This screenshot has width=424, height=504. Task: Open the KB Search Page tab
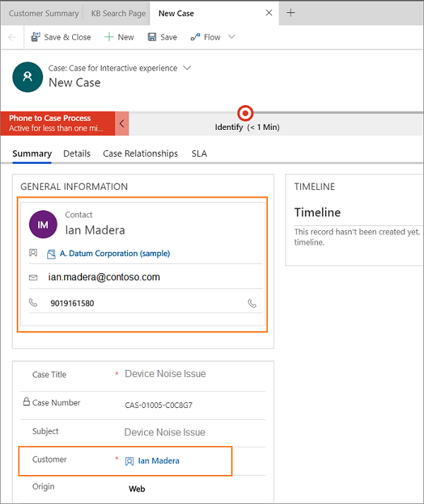[x=118, y=13]
